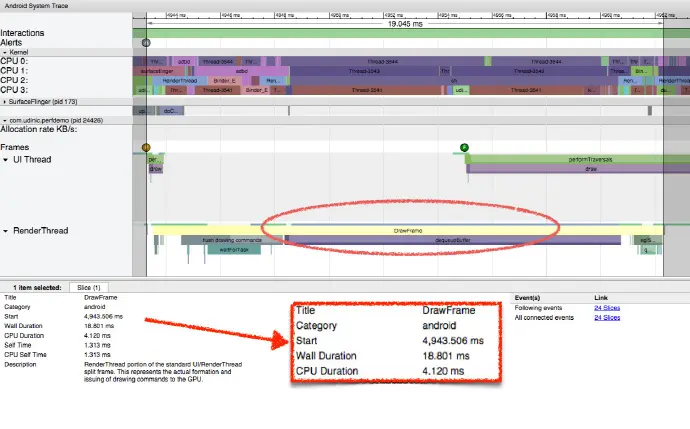Select the large performTraversals slice in UI Thread
This screenshot has height=429, width=690.
(577, 159)
